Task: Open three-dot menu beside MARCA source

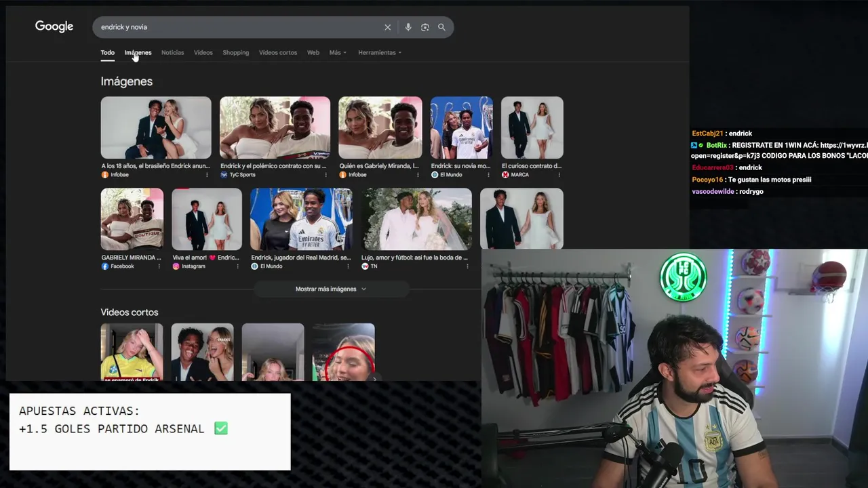Action: click(x=559, y=175)
